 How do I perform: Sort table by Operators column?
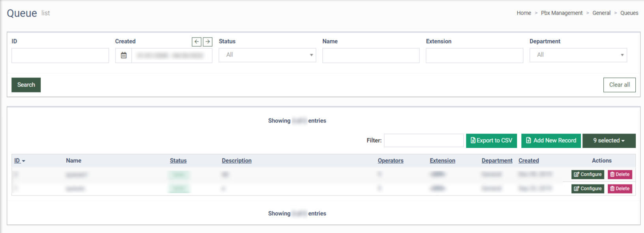point(390,161)
